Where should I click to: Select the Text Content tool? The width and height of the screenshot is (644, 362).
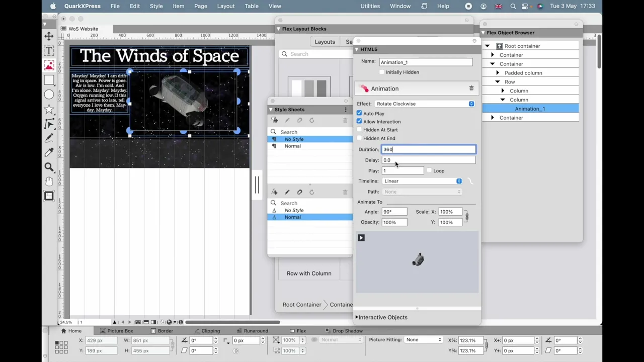click(x=49, y=51)
